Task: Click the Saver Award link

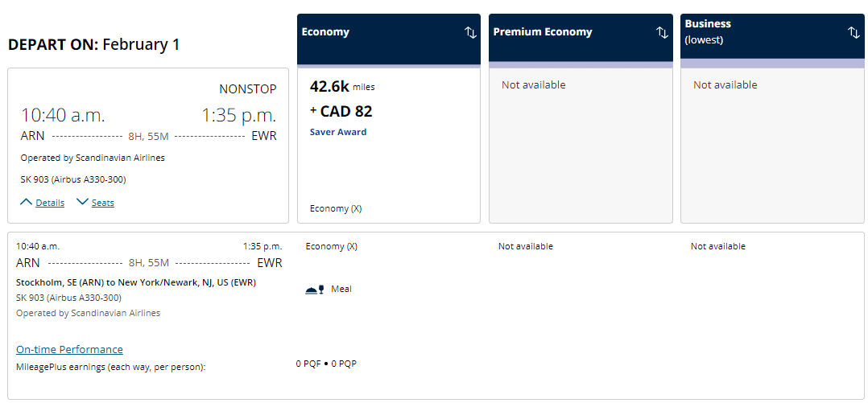Action: pos(338,132)
